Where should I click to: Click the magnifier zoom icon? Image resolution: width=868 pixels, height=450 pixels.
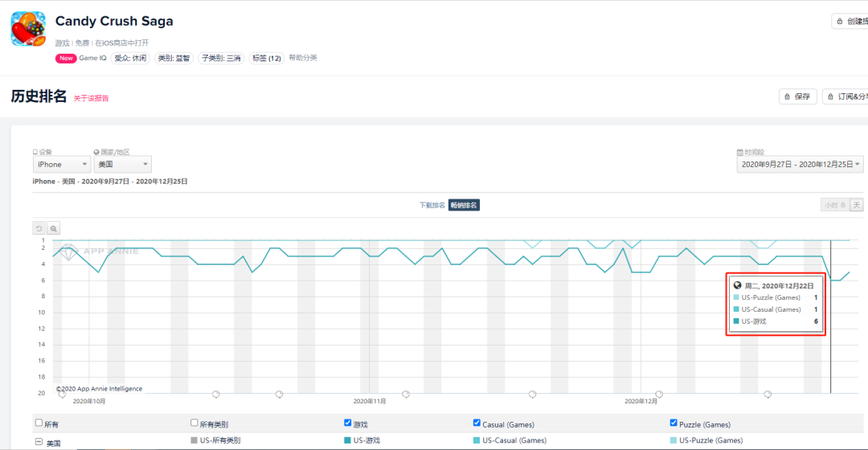[53, 228]
